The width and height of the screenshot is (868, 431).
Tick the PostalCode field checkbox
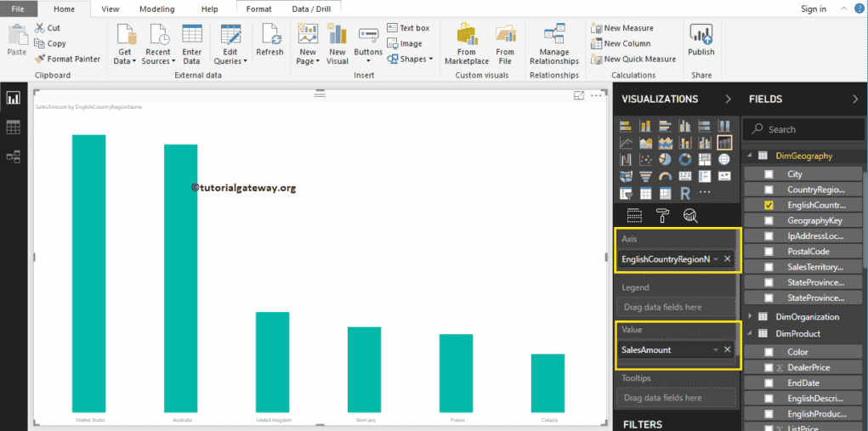coord(769,252)
